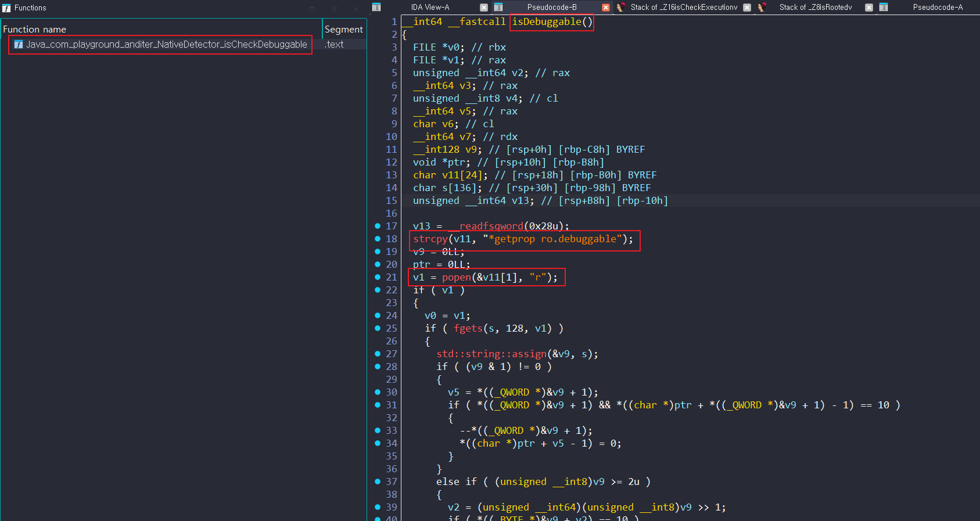The image size is (980, 521).
Task: Click the popen call on line 21
Action: coord(457,277)
